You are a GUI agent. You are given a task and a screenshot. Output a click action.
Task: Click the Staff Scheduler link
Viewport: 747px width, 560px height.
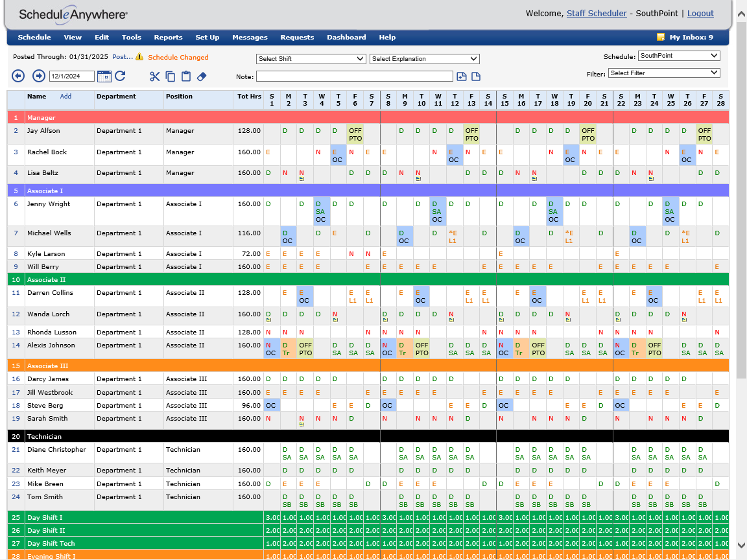(597, 13)
